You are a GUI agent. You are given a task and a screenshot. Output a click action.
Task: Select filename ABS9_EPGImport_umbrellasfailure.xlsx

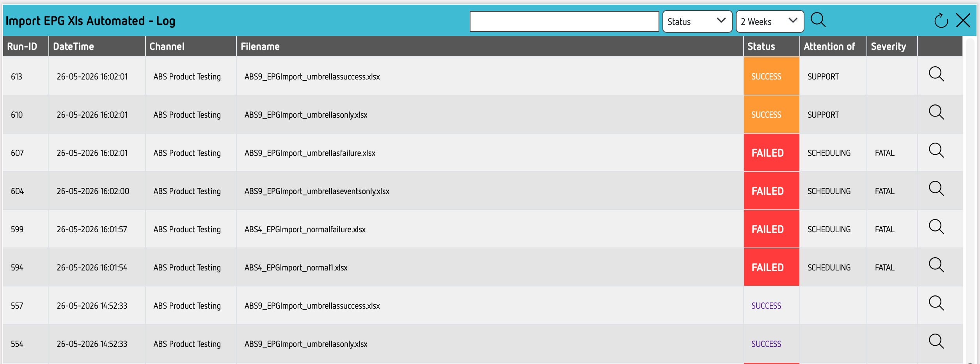click(x=310, y=153)
